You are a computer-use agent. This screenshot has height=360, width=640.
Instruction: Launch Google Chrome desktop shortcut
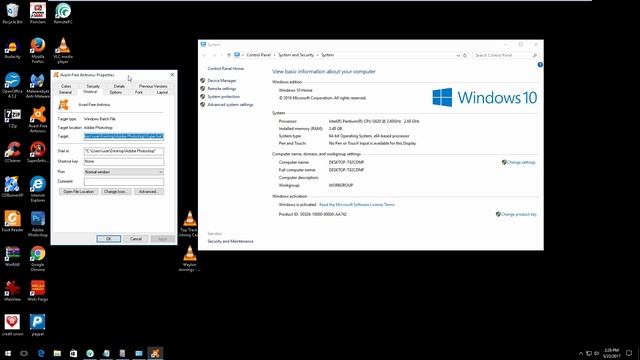[x=38, y=258]
